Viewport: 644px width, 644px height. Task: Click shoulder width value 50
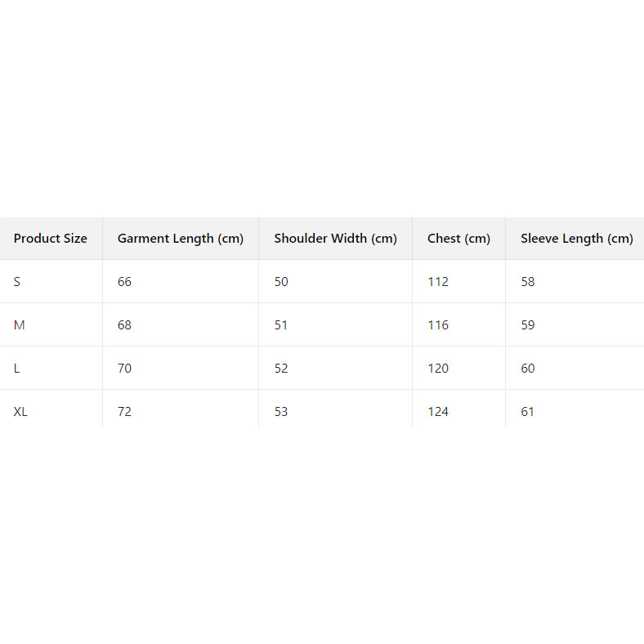point(281,282)
